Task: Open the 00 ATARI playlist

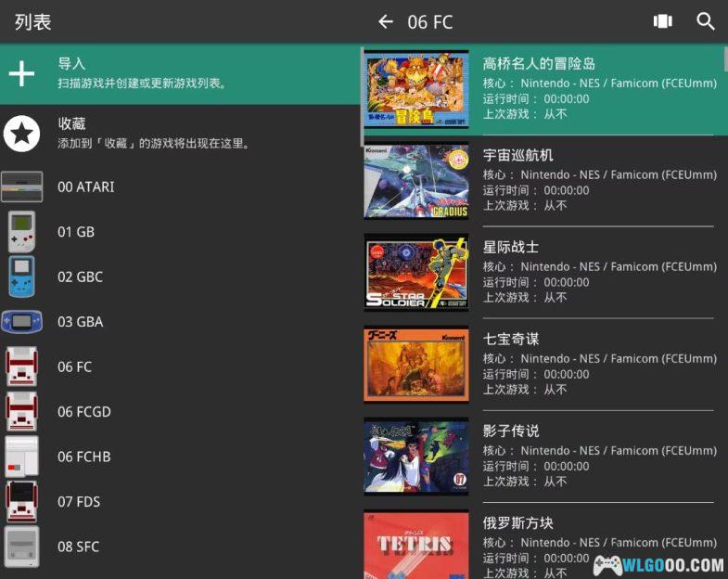Action: click(180, 187)
